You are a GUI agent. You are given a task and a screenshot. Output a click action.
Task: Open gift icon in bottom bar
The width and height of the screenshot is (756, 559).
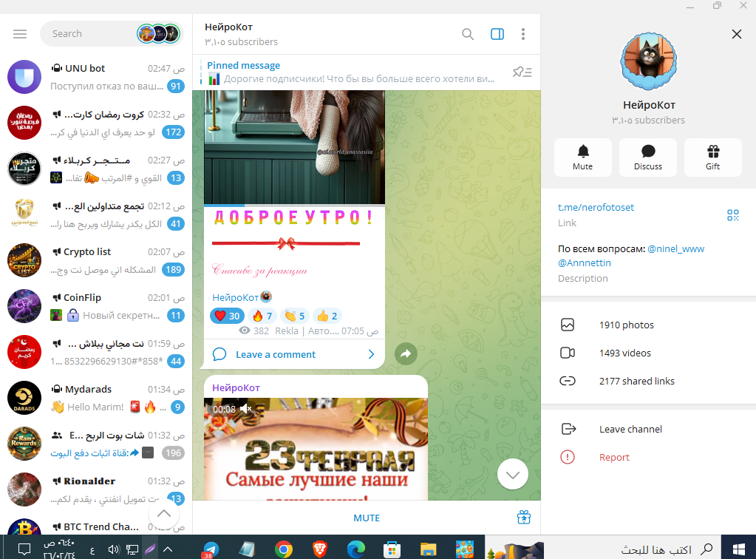tap(524, 518)
